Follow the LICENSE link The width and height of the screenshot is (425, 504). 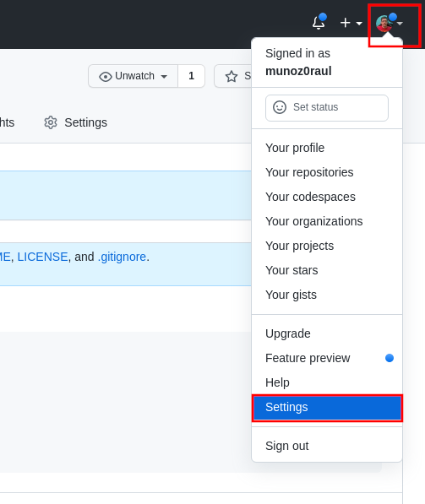[42, 257]
